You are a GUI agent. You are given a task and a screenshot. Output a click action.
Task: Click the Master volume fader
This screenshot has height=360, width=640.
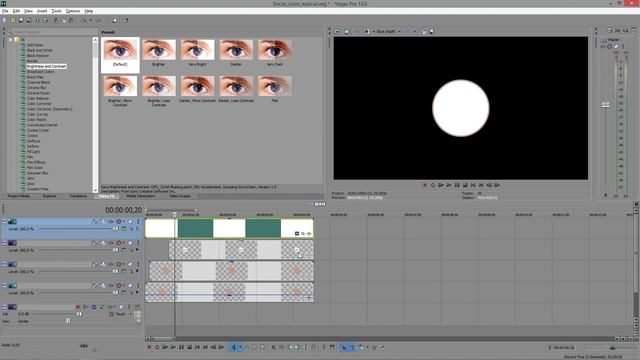coord(606,105)
